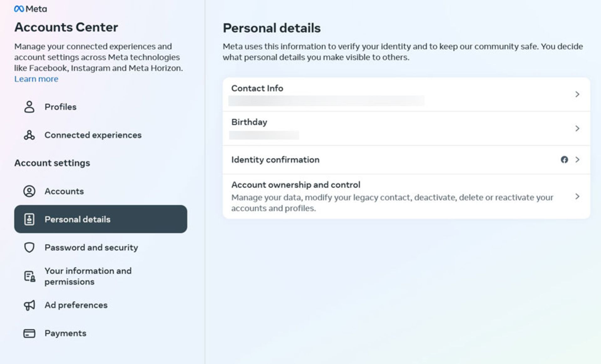Click the Facebook icon beside Identity confirmation
The image size is (601, 364).
pos(564,160)
